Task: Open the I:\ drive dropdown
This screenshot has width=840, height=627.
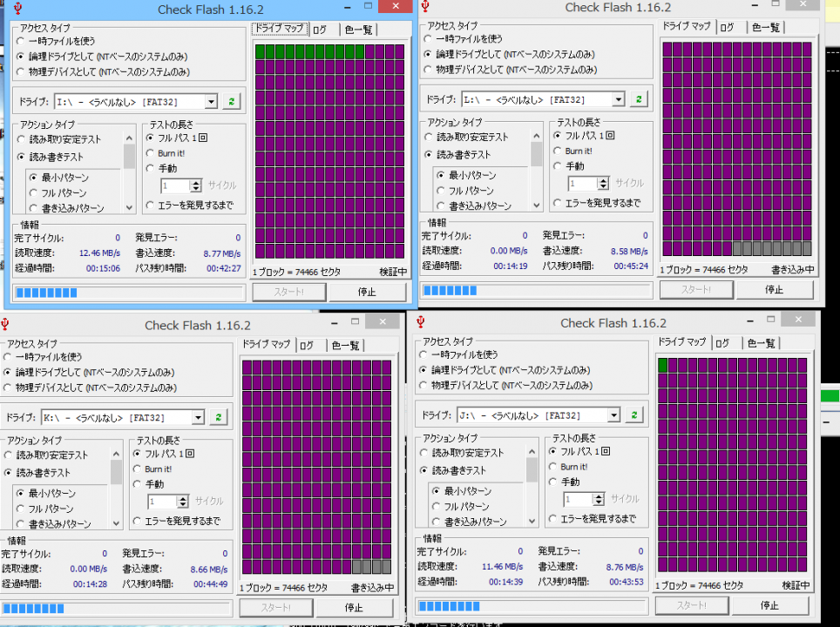Action: click(211, 101)
